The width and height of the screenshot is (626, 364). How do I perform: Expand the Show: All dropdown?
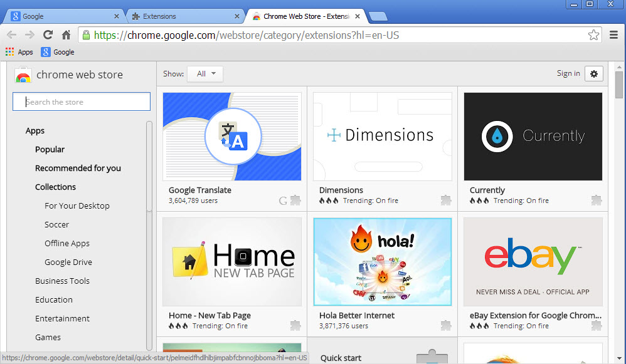[205, 74]
